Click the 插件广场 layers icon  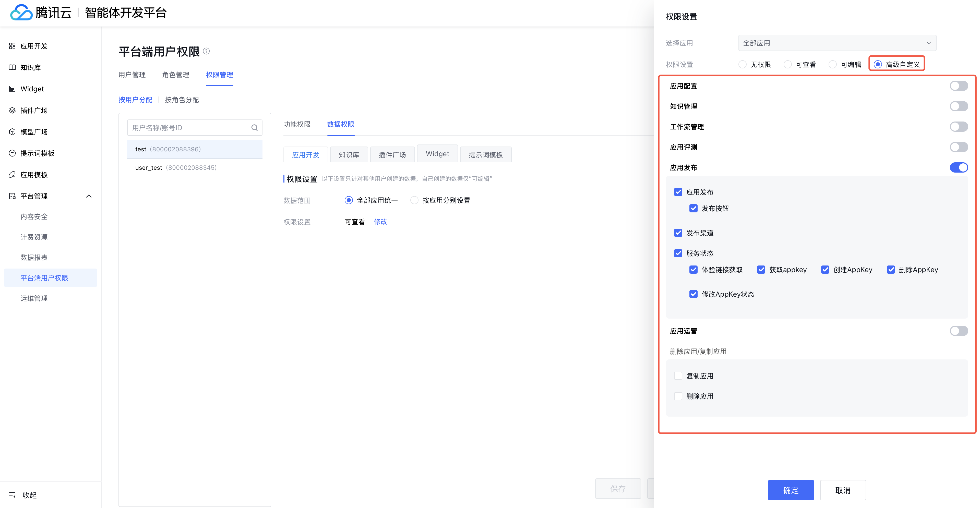click(12, 110)
